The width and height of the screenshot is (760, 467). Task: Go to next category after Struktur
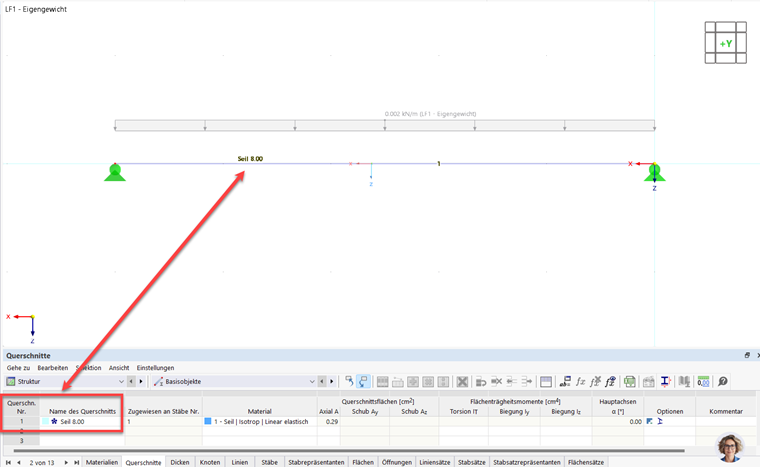(x=141, y=382)
